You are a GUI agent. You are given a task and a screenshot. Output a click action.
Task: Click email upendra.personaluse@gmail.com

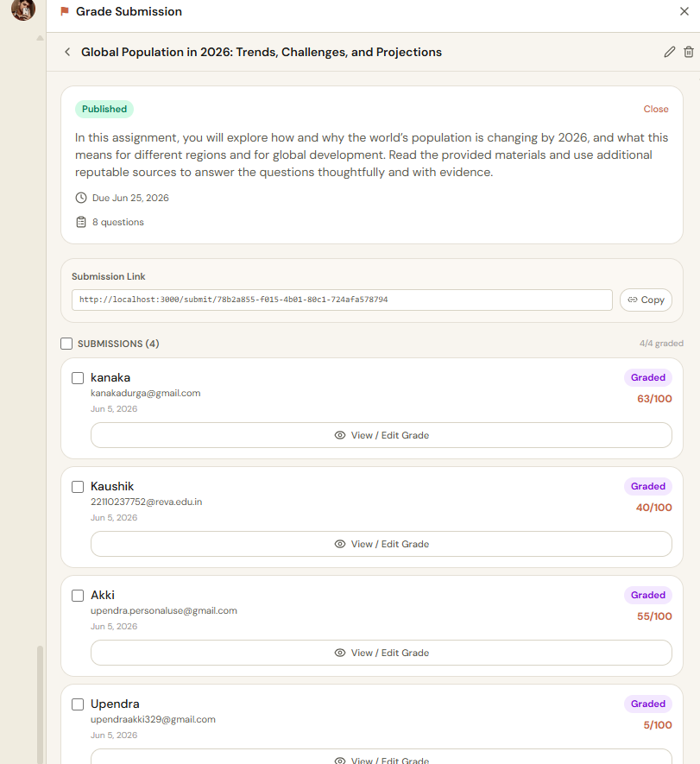[164, 610]
